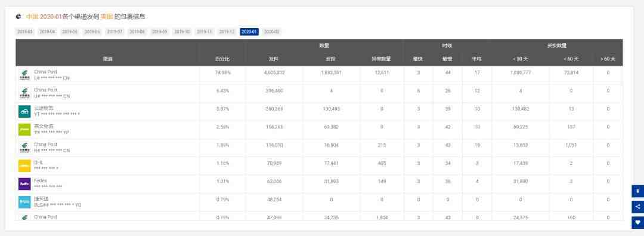Click the download arrow floating button

[638, 191]
